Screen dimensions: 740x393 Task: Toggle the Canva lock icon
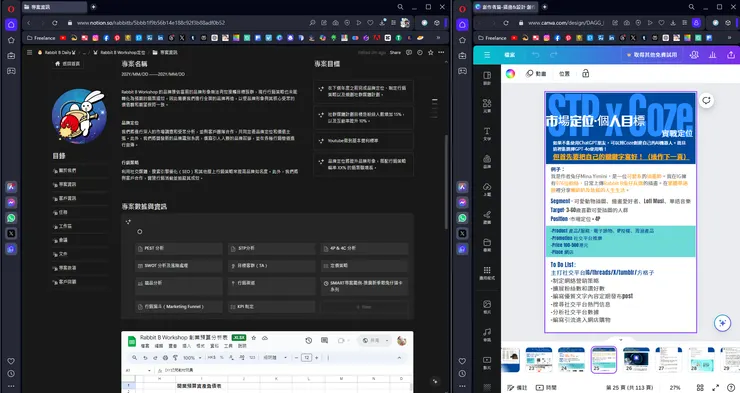click(x=585, y=74)
